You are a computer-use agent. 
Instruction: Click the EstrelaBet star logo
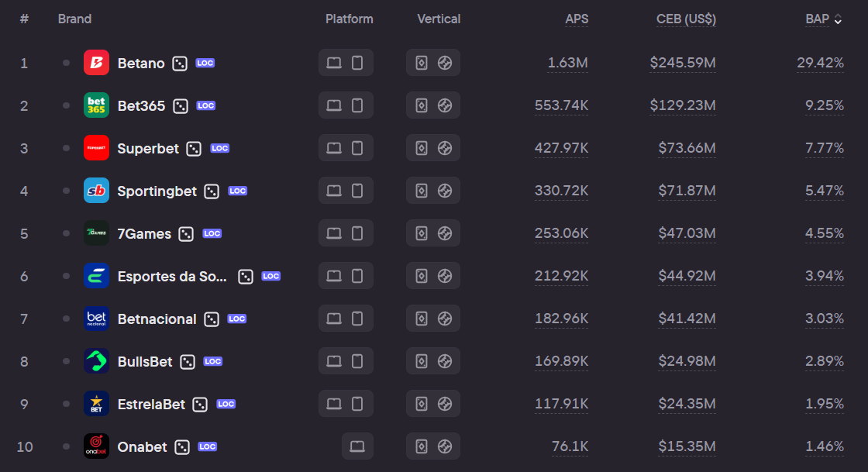click(x=96, y=404)
